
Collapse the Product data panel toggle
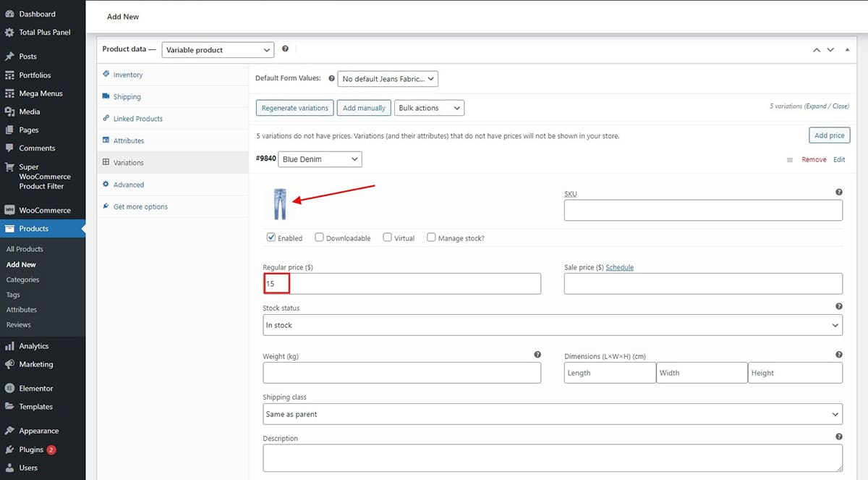point(847,50)
